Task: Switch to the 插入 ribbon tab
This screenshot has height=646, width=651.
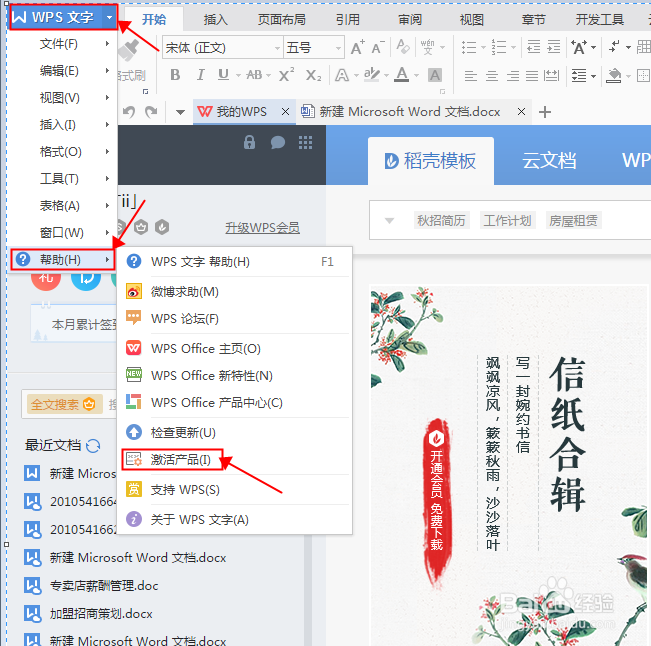Action: [x=215, y=20]
